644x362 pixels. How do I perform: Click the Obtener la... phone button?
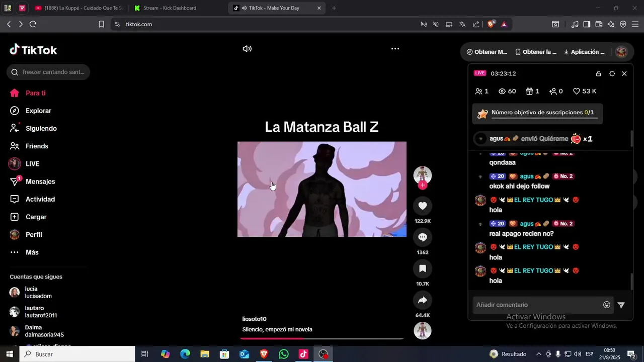(x=536, y=52)
